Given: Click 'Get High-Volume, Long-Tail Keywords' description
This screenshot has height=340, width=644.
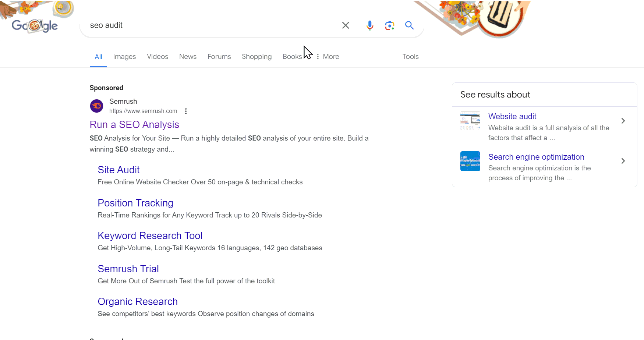Looking at the screenshot, I should coord(210,248).
